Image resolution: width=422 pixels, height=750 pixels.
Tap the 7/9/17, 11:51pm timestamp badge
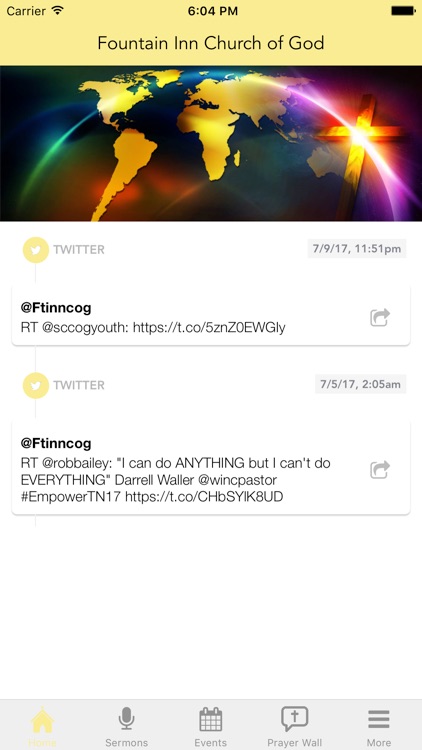point(357,249)
